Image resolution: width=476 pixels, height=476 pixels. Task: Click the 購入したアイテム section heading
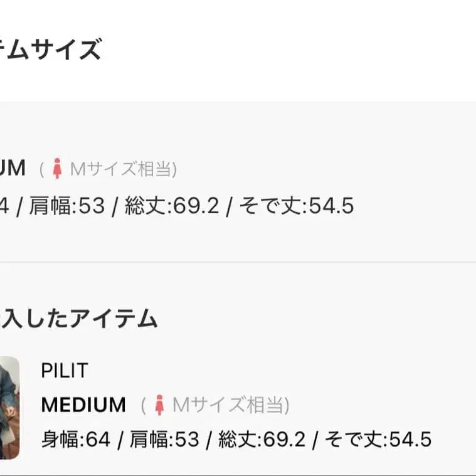[78, 319]
